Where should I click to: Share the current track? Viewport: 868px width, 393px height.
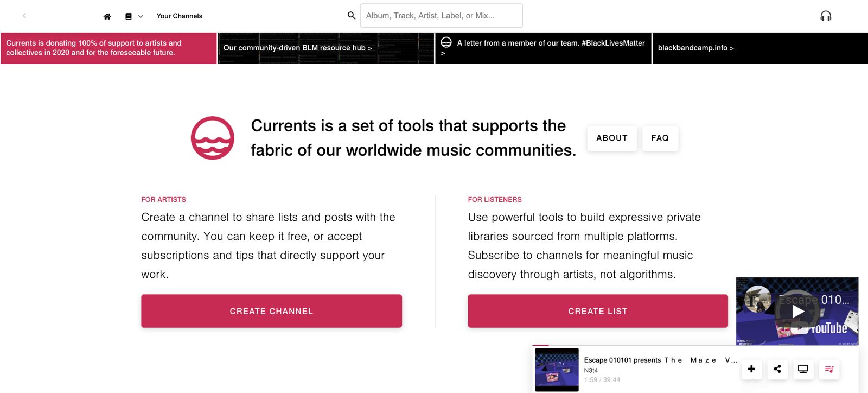tap(777, 369)
